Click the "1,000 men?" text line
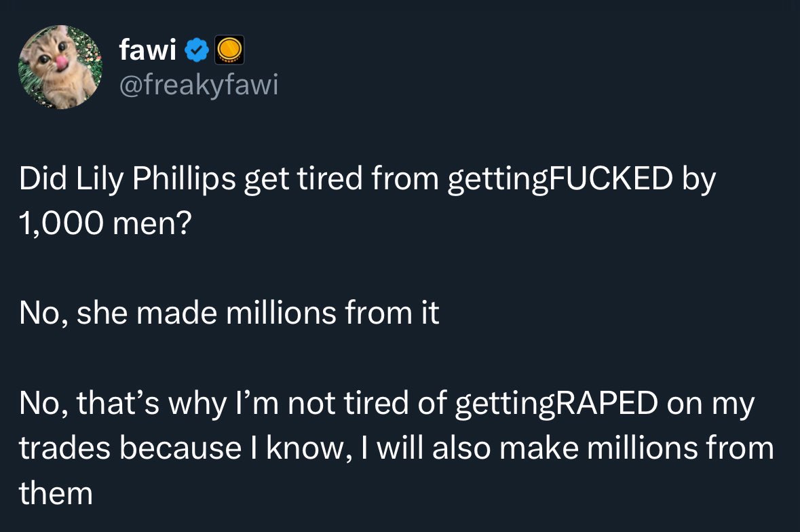This screenshot has width=800, height=532. [x=105, y=223]
